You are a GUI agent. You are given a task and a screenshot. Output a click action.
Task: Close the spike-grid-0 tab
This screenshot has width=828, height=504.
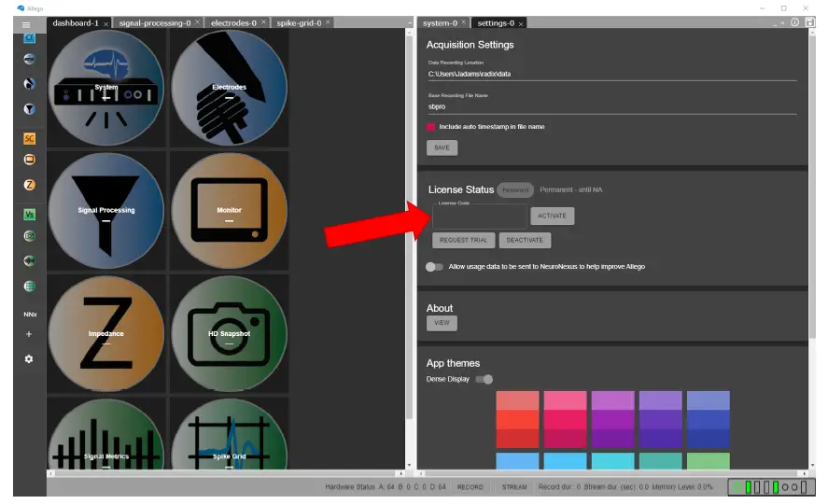click(x=328, y=22)
